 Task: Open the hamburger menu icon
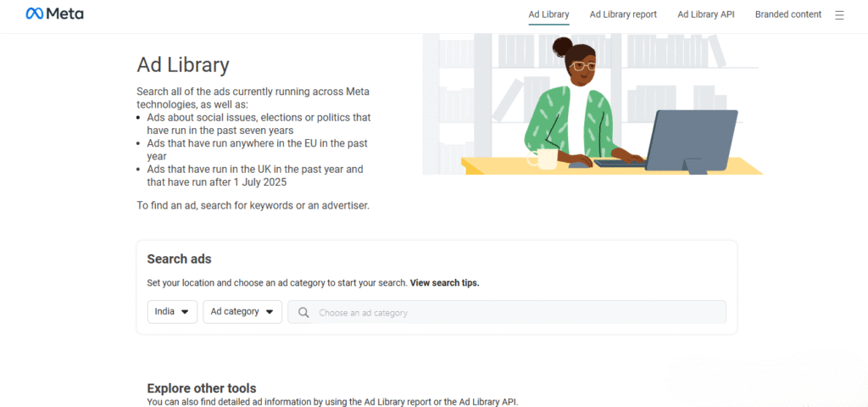(839, 15)
